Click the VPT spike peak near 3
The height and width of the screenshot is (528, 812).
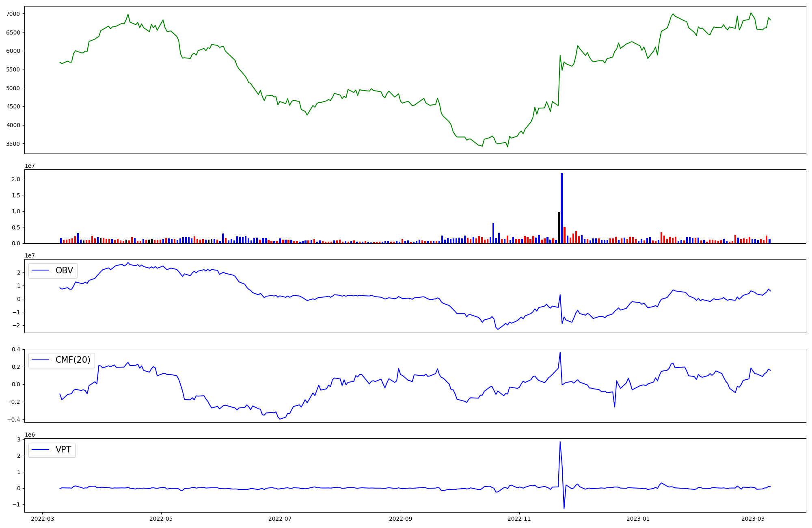[x=560, y=442]
